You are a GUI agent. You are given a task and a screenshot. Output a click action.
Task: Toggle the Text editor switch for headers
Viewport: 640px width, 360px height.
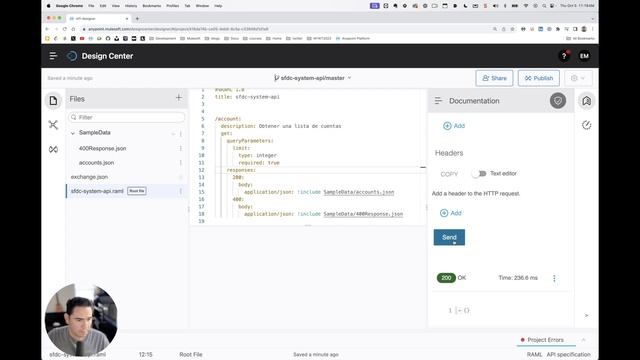coord(479,173)
